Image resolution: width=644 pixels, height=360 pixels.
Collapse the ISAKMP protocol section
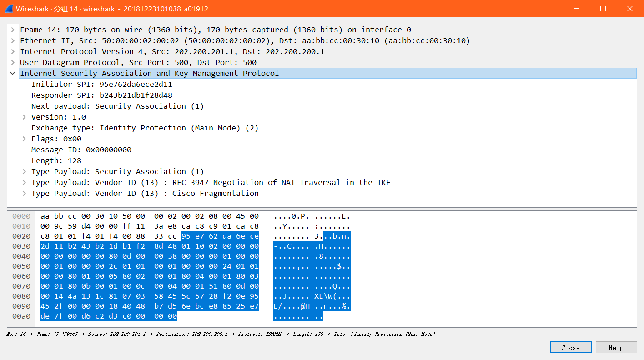click(13, 74)
